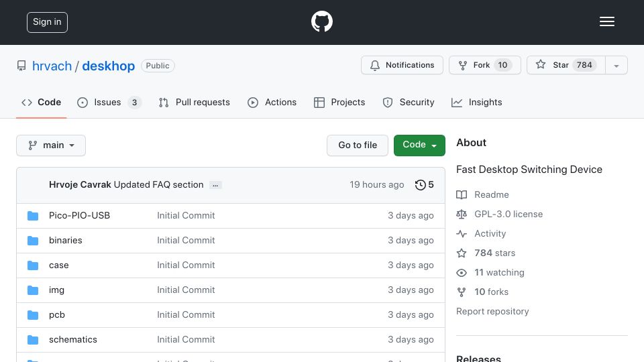Open Initial Commit message in binaries row
Viewport: 644px width, 362px height.
(186, 241)
